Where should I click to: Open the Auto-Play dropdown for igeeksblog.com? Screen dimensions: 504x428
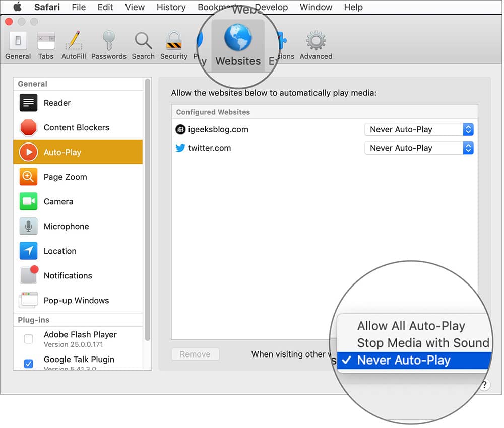pyautogui.click(x=418, y=129)
